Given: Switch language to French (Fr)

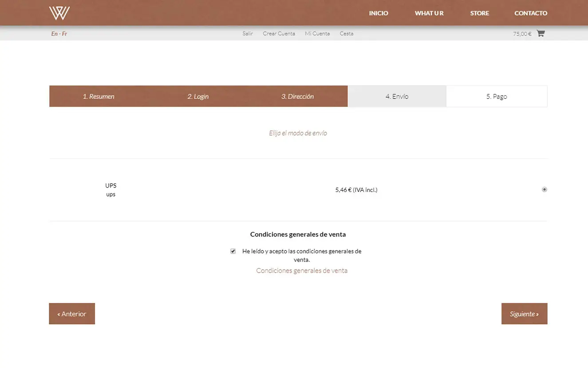Looking at the screenshot, I should pyautogui.click(x=64, y=34).
